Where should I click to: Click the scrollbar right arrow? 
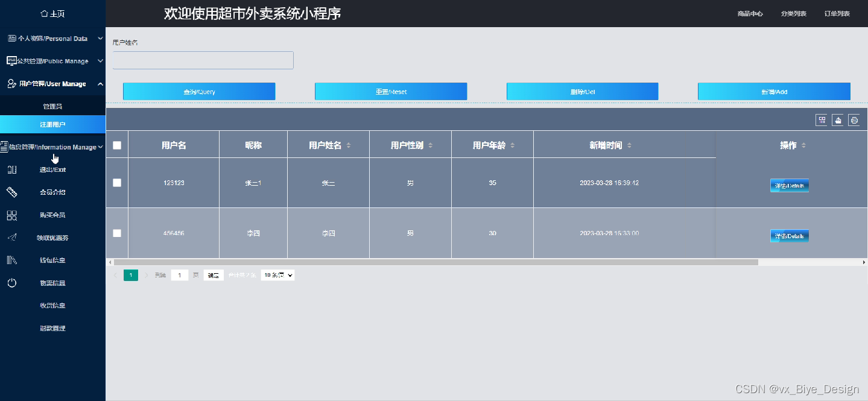click(x=864, y=262)
